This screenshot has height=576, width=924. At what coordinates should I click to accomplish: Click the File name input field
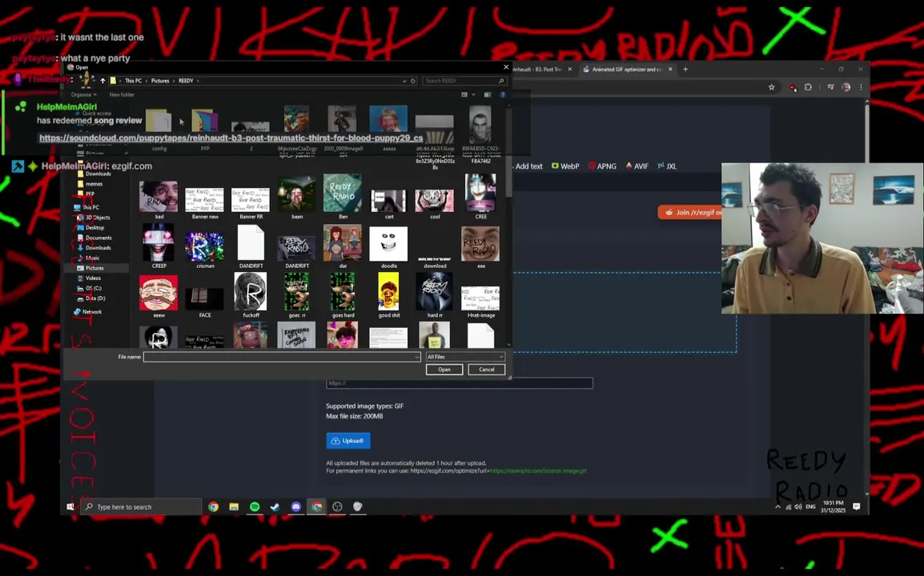pyautogui.click(x=282, y=357)
